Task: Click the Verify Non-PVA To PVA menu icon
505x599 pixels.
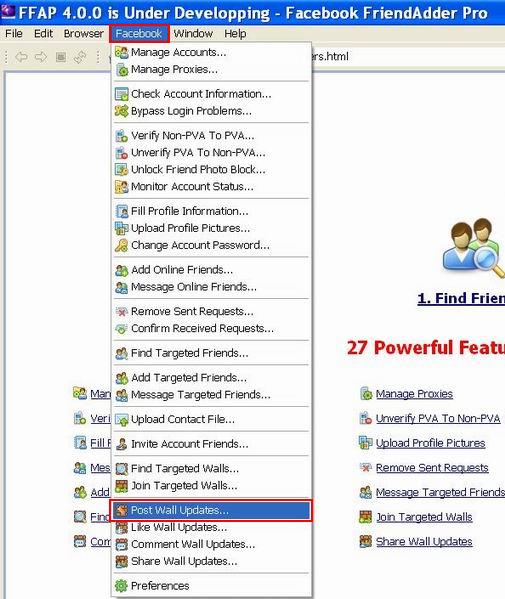Action: (121, 136)
